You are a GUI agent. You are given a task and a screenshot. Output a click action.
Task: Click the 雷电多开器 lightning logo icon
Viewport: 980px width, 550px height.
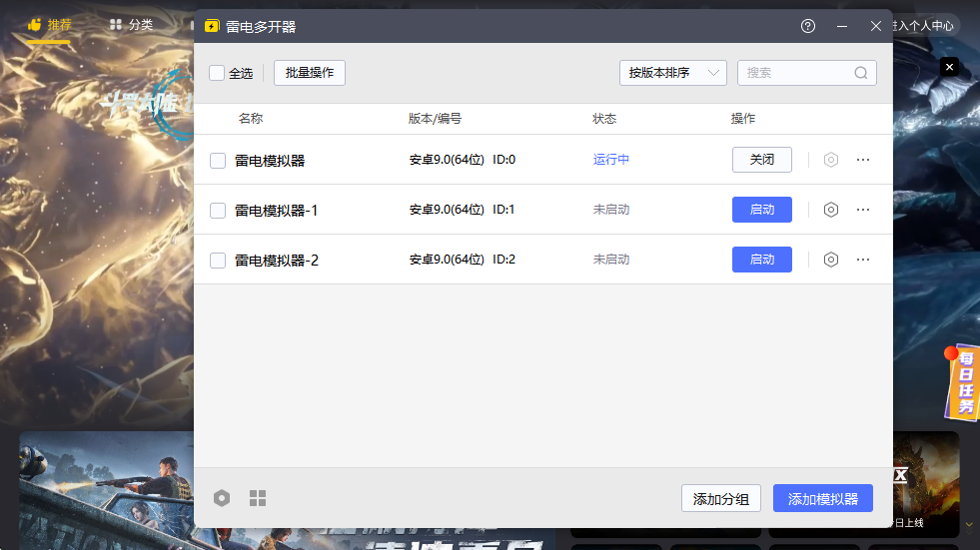click(x=212, y=26)
